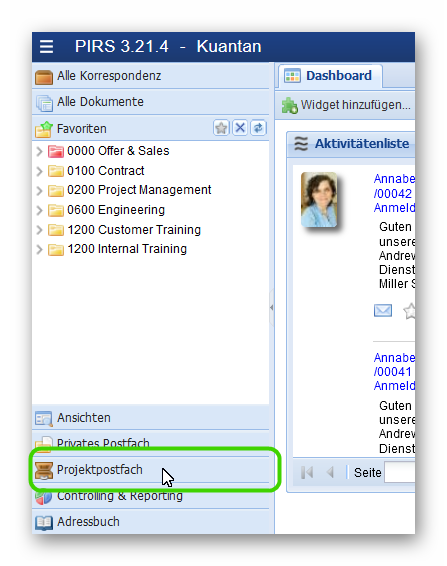Open the /00042 activity link
This screenshot has width=447, height=566.
(x=393, y=194)
